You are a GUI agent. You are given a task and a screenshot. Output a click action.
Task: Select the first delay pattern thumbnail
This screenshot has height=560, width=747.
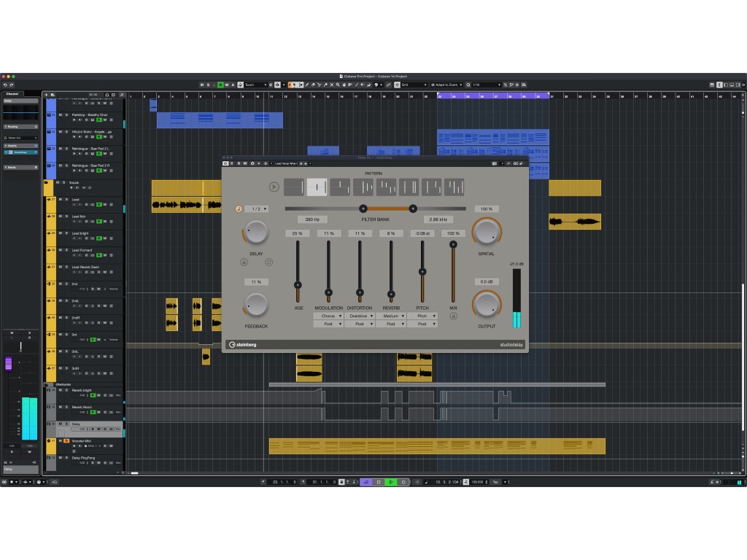point(294,187)
